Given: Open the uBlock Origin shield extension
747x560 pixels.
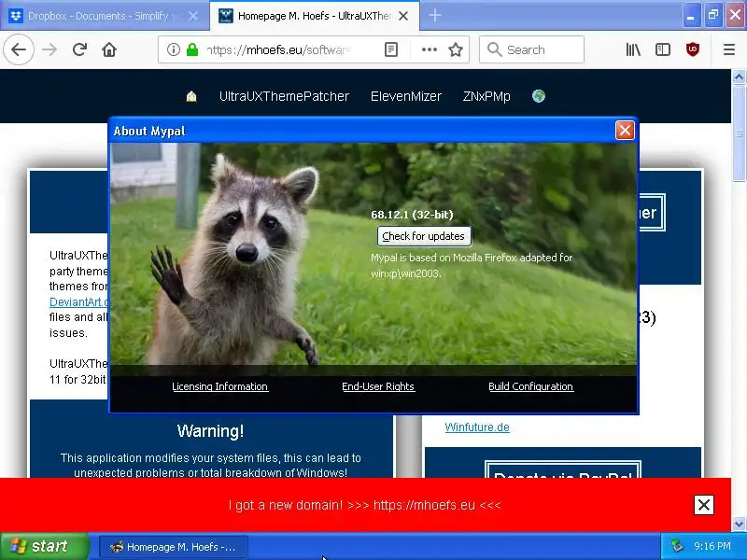Looking at the screenshot, I should [693, 49].
